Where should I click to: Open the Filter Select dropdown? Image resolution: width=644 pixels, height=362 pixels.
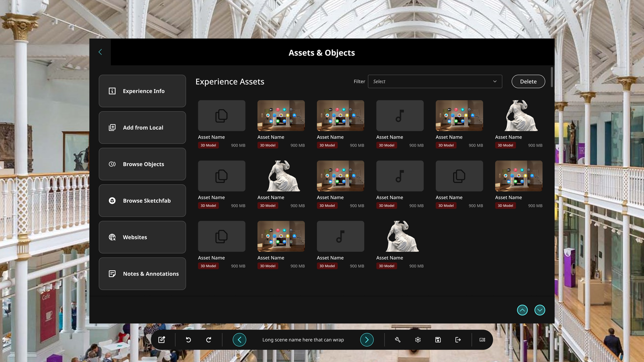pos(435,81)
